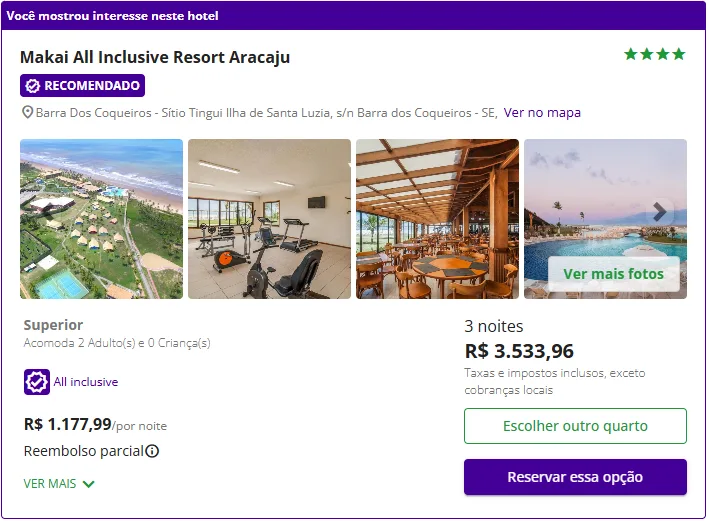Open the Ver no mapa link
This screenshot has height=521, width=709.
point(542,113)
